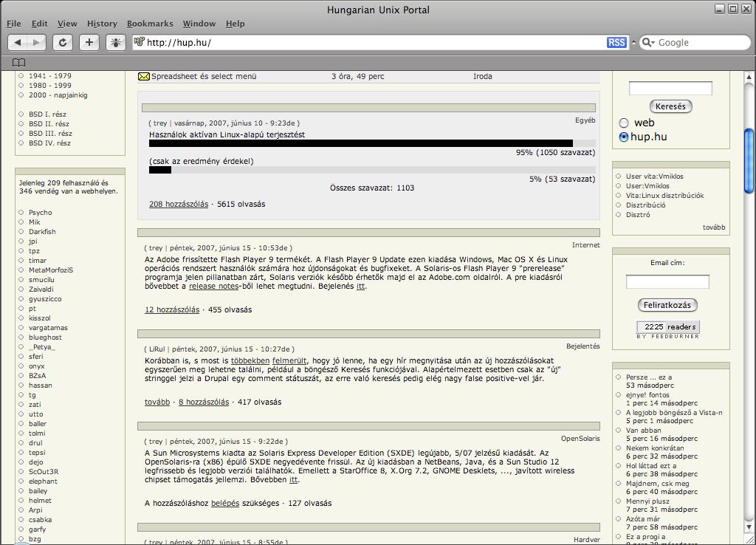Add a bookmark with the plus button
The height and width of the screenshot is (545, 756).
[89, 42]
